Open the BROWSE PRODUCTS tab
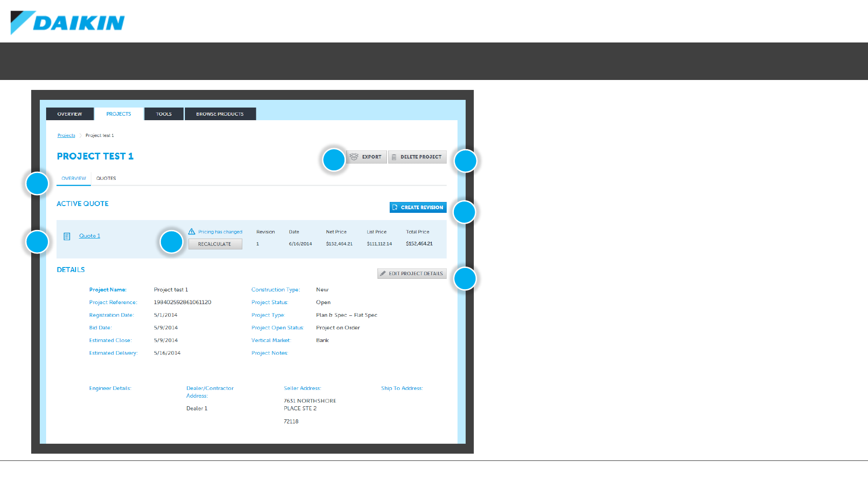The height and width of the screenshot is (488, 868). [x=220, y=114]
